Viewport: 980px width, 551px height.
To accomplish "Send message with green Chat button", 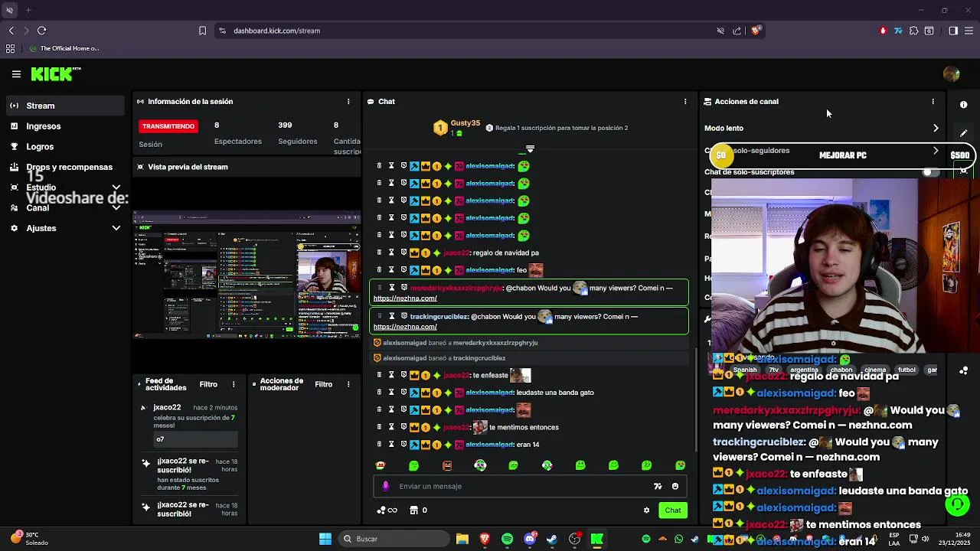I will click(x=672, y=510).
